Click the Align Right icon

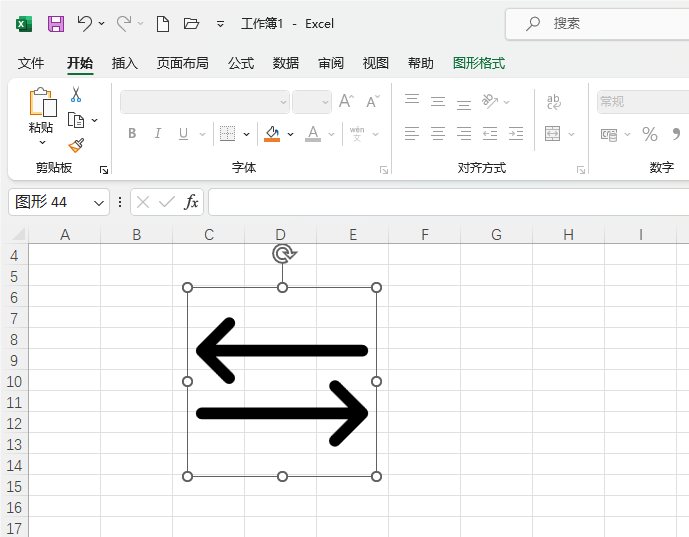point(464,134)
